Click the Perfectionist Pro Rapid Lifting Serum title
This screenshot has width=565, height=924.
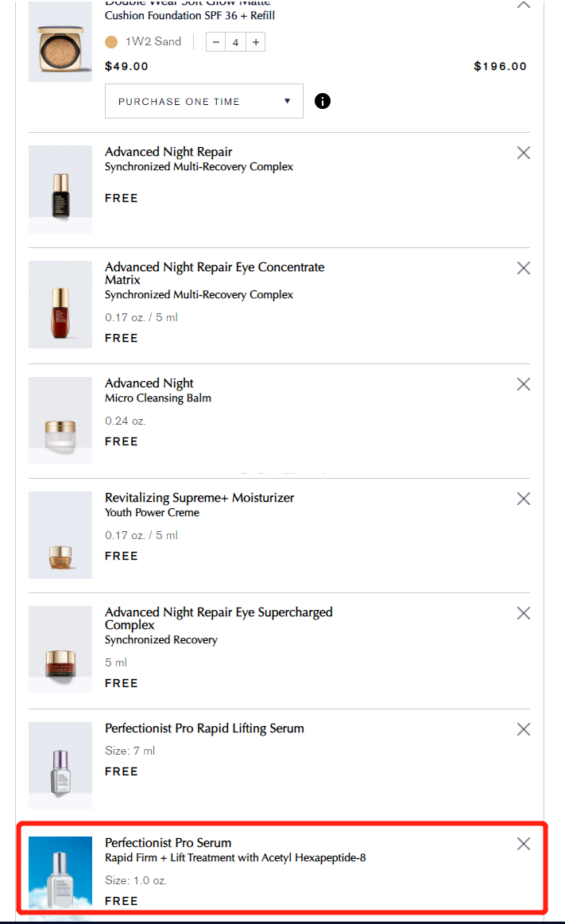tap(204, 728)
